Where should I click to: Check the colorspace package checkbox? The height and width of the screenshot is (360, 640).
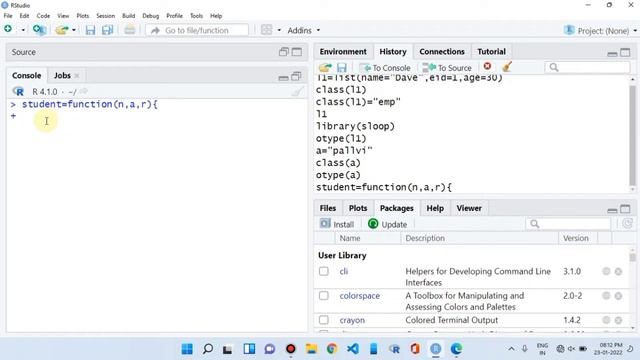point(324,296)
